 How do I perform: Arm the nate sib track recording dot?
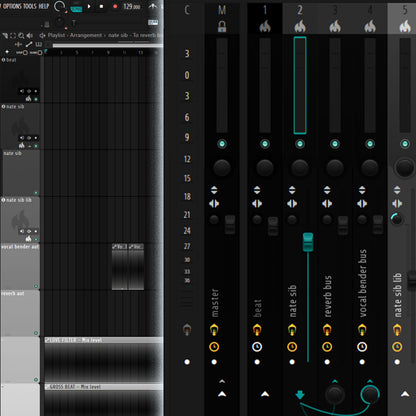(292, 362)
